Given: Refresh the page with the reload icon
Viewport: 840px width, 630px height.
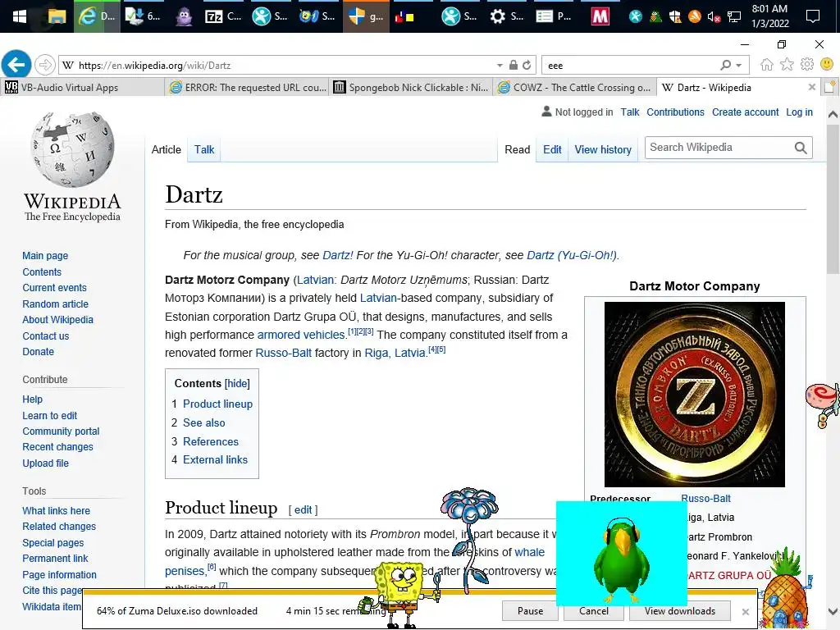Looking at the screenshot, I should (527, 66).
